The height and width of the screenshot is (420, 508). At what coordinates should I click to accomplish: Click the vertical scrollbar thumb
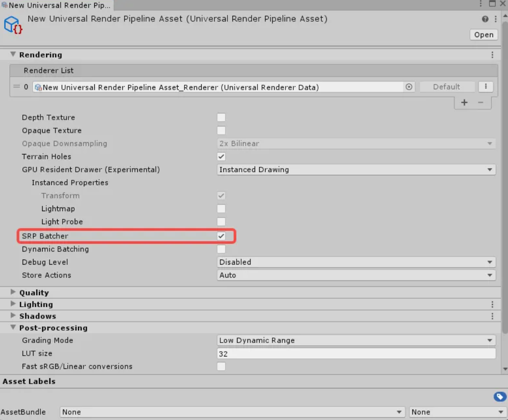point(505,177)
